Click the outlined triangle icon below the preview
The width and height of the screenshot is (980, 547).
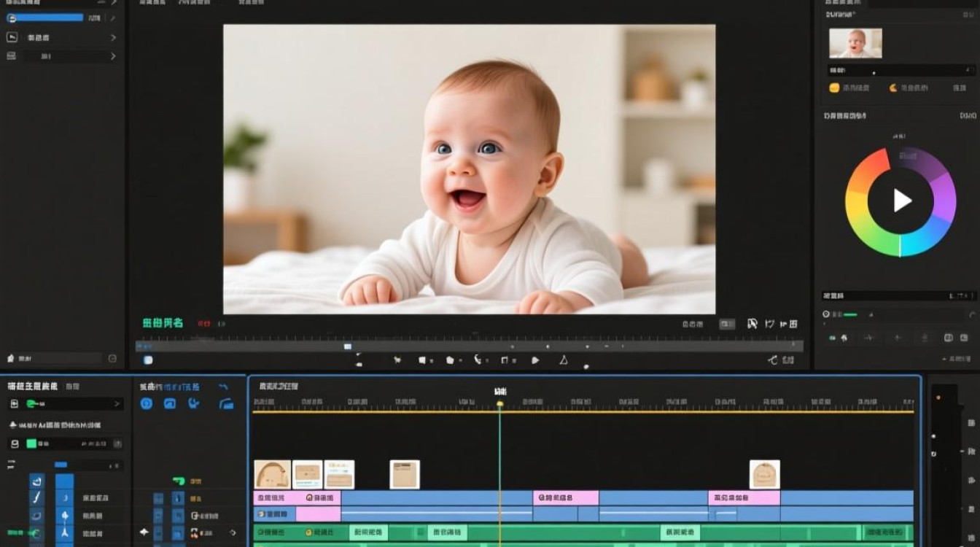[x=563, y=360]
